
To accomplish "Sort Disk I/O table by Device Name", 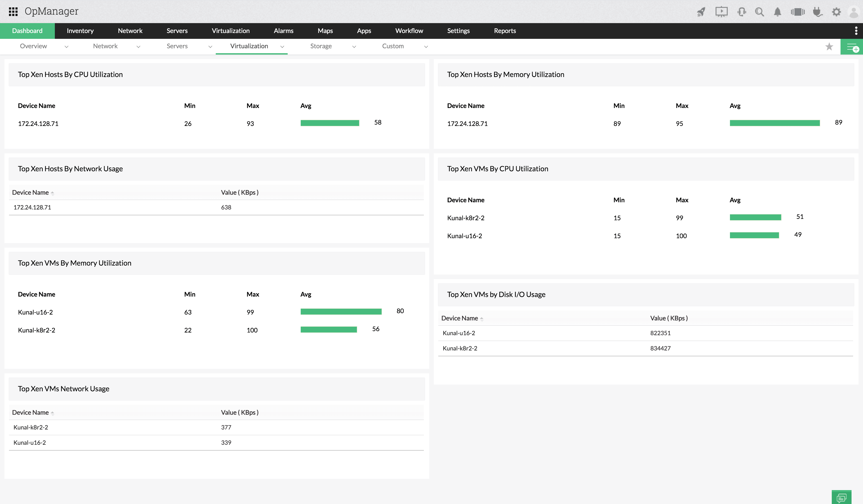I will pyautogui.click(x=460, y=318).
